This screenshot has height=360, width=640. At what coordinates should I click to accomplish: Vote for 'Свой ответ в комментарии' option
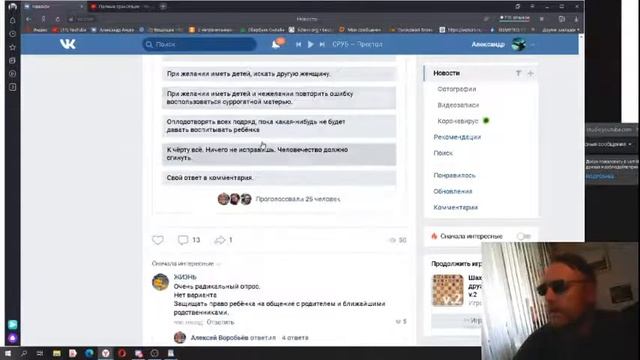pos(279,178)
